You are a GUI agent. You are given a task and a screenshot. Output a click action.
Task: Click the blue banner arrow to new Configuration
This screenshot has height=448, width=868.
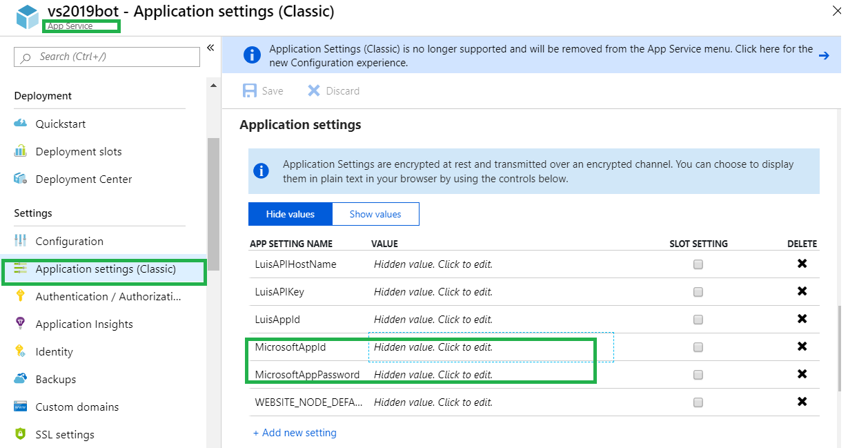tap(824, 55)
